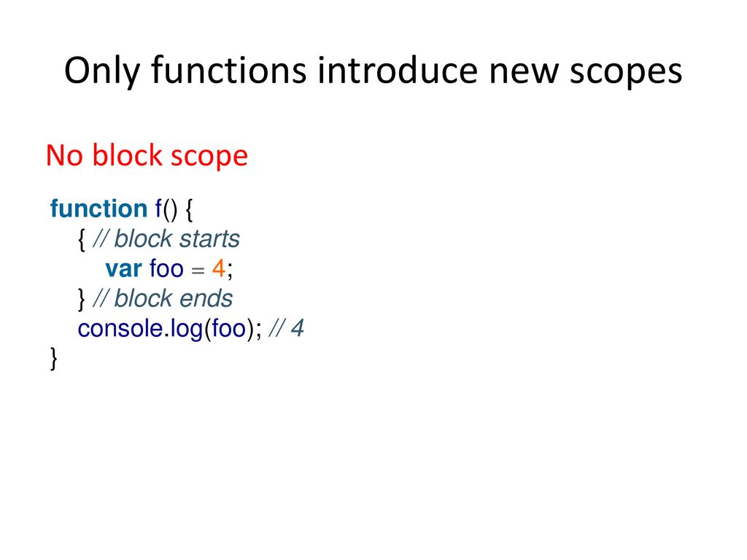Click the slide title 'Only functions introduce new scopes'
Image resolution: width=747 pixels, height=560 pixels.
click(x=373, y=71)
